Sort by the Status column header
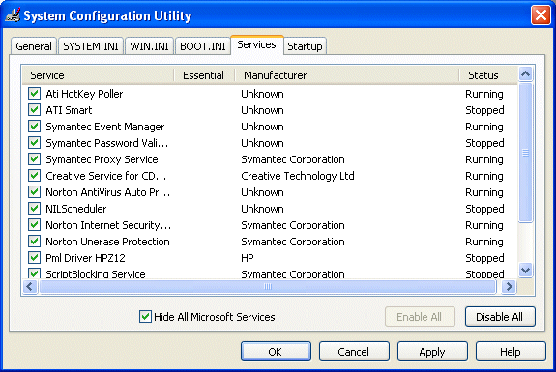The height and width of the screenshot is (372, 556). tap(488, 75)
